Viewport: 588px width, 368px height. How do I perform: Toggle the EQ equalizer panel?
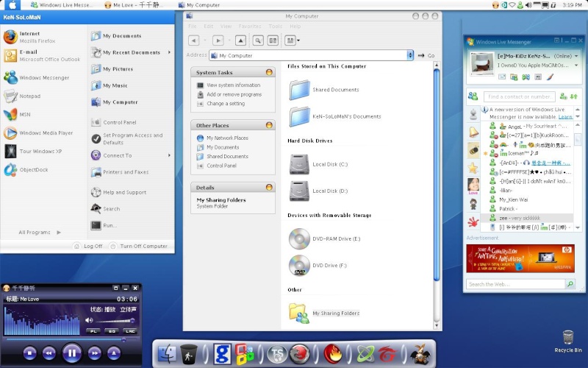pyautogui.click(x=112, y=330)
